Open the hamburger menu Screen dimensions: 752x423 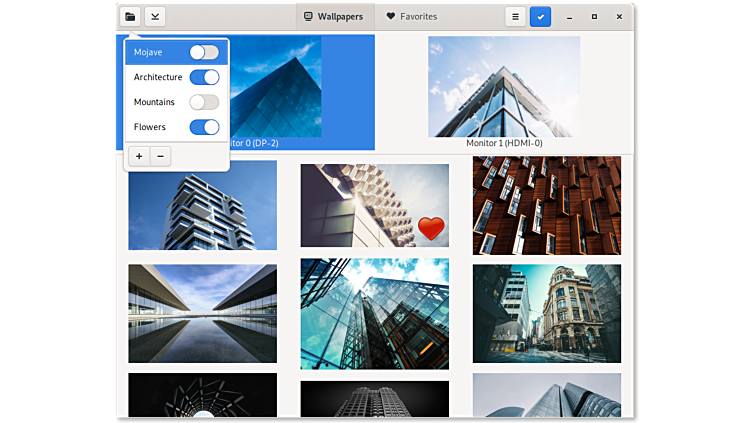(x=515, y=17)
